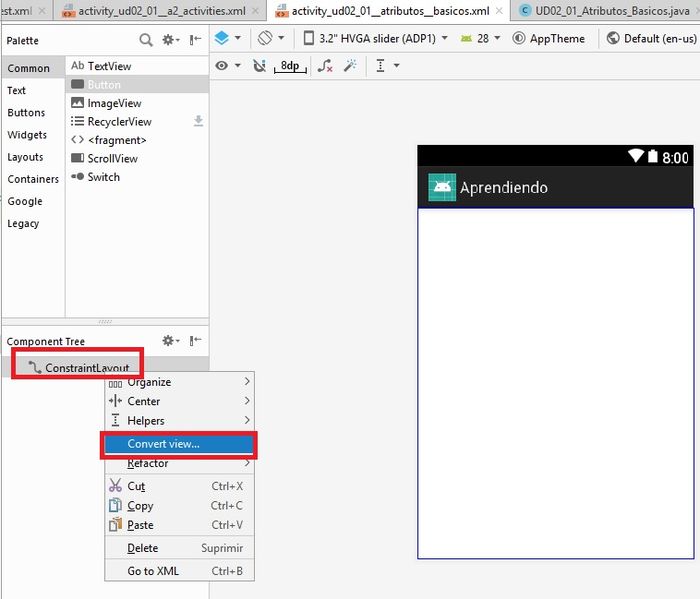The height and width of the screenshot is (599, 700).
Task: Open design surface layers selector
Action: (x=227, y=38)
